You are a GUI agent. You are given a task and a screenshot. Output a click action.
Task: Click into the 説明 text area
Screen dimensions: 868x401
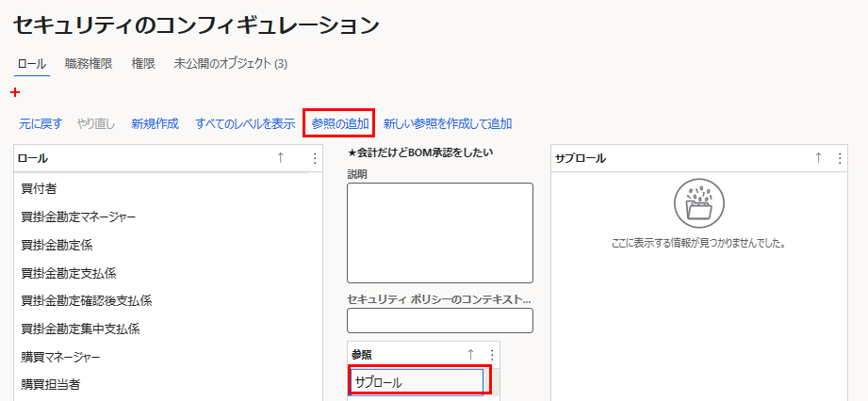[440, 233]
